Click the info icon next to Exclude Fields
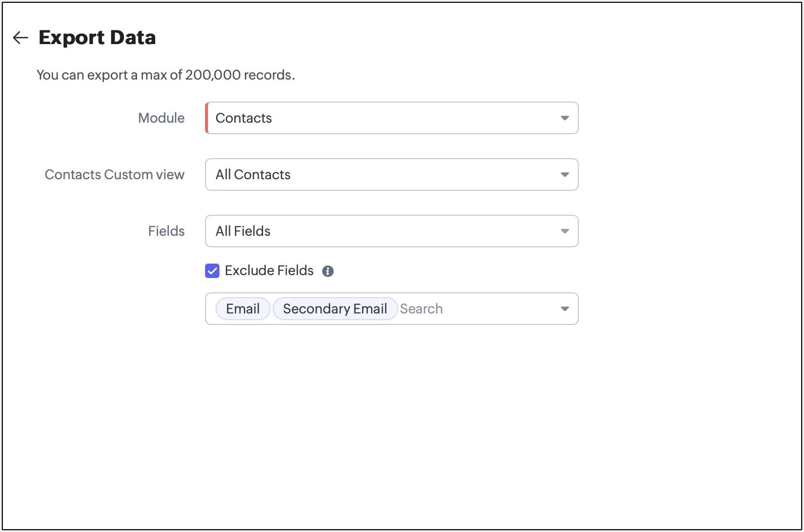804x532 pixels. coord(328,271)
